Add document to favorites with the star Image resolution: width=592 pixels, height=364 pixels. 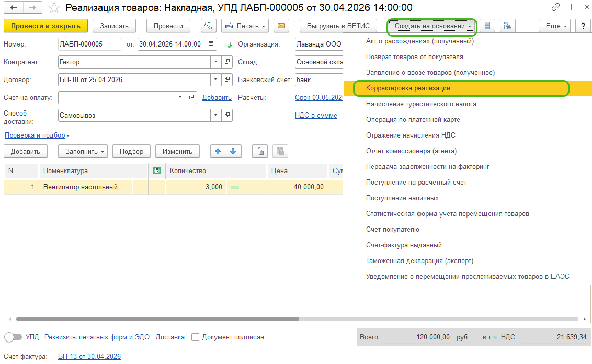pos(54,7)
